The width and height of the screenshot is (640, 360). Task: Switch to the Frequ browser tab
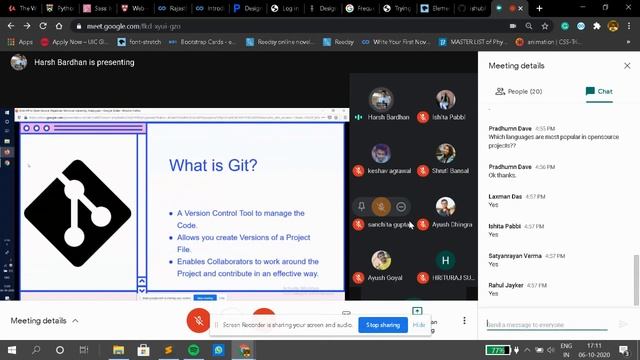pyautogui.click(x=360, y=8)
